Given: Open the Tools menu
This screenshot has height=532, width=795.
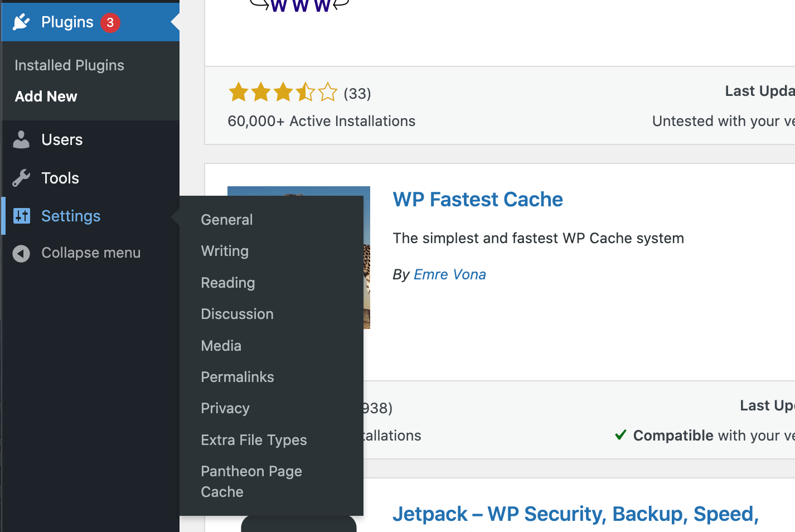Looking at the screenshot, I should (90, 178).
